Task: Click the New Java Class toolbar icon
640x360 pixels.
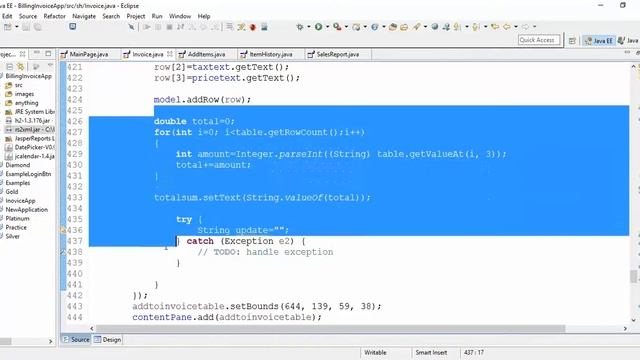Action: tap(375, 27)
